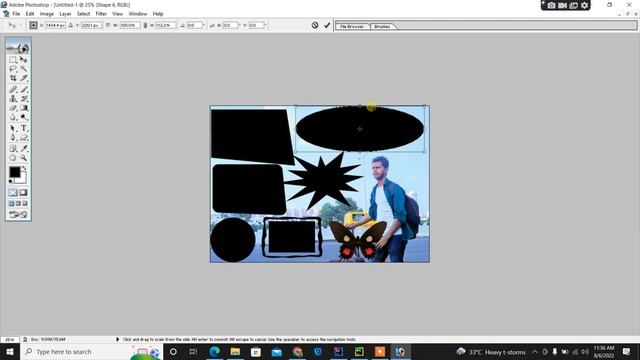Select the Zoom tool
This screenshot has height=360, width=640.
[24, 158]
